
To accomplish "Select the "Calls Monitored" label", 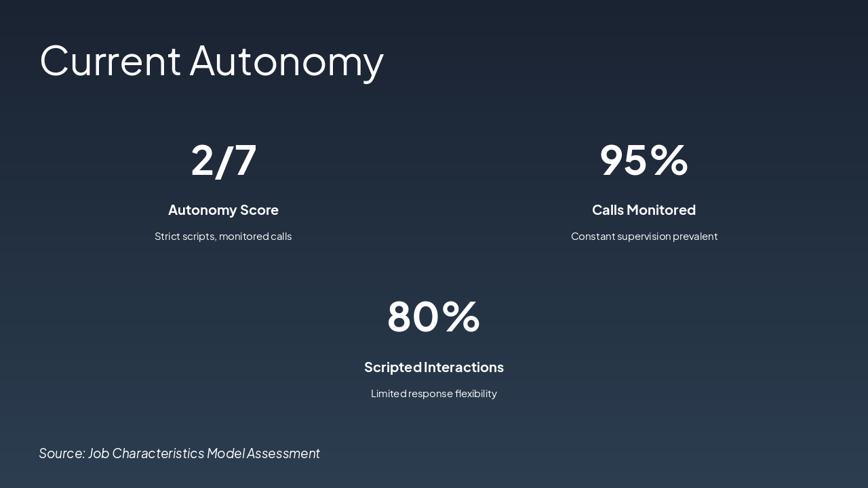I will pyautogui.click(x=644, y=210).
